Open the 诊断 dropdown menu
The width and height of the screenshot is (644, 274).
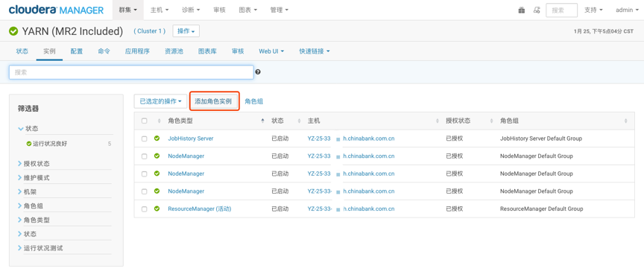click(191, 10)
